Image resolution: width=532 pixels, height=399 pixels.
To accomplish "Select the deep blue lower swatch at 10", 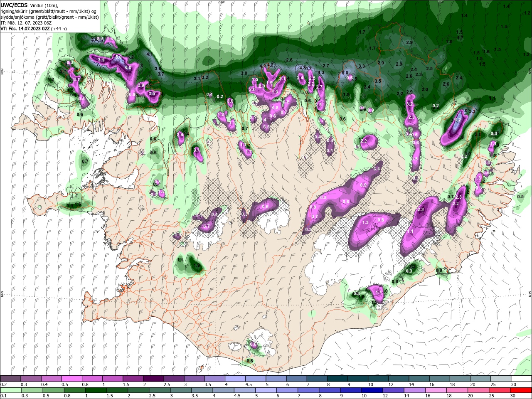I will pos(371,390).
